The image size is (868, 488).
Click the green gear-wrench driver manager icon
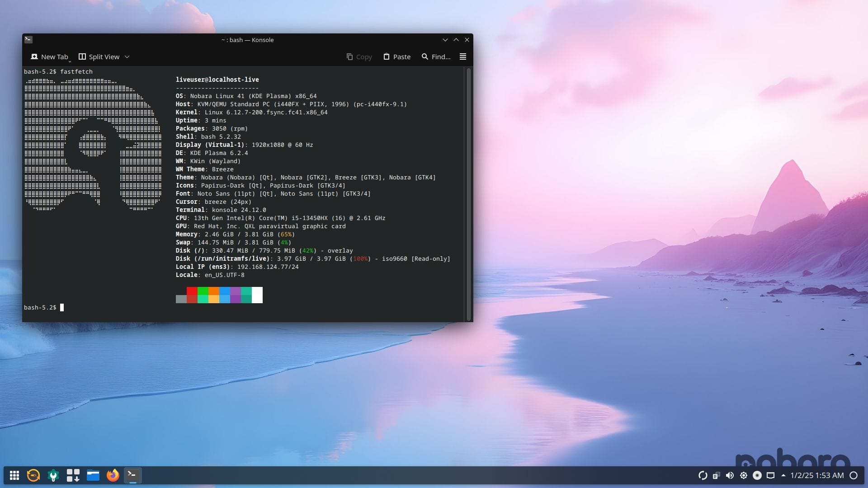point(53,475)
